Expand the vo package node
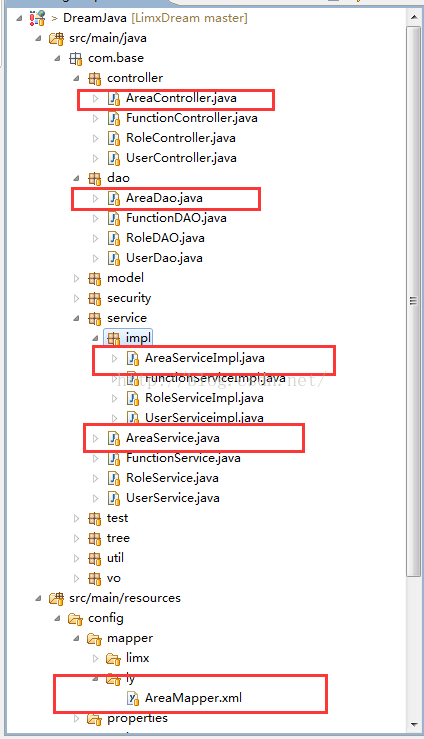The width and height of the screenshot is (424, 739). click(x=76, y=578)
